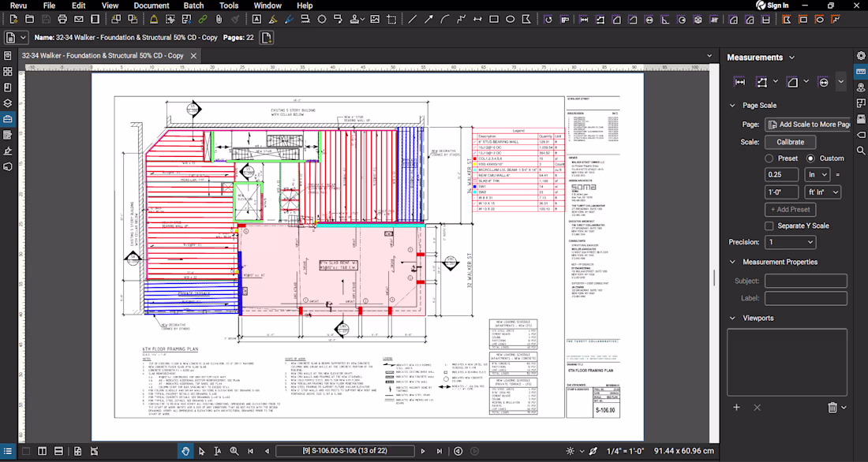
Task: Click Add Scale to More Pages button
Action: [x=807, y=125]
